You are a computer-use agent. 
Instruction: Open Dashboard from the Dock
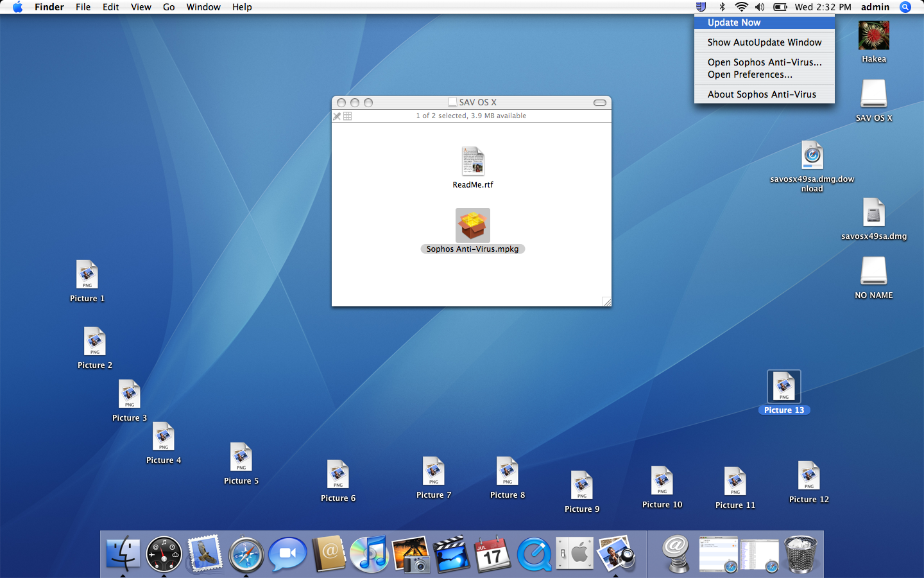164,554
